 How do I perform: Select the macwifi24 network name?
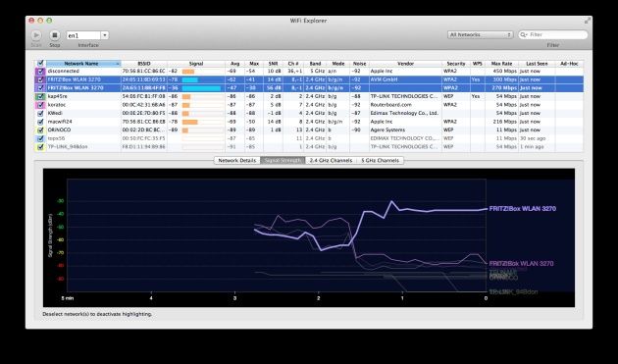[60, 122]
